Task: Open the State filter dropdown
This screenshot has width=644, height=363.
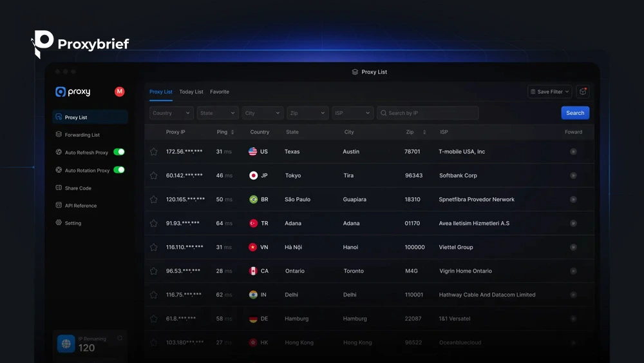Action: pyautogui.click(x=217, y=113)
